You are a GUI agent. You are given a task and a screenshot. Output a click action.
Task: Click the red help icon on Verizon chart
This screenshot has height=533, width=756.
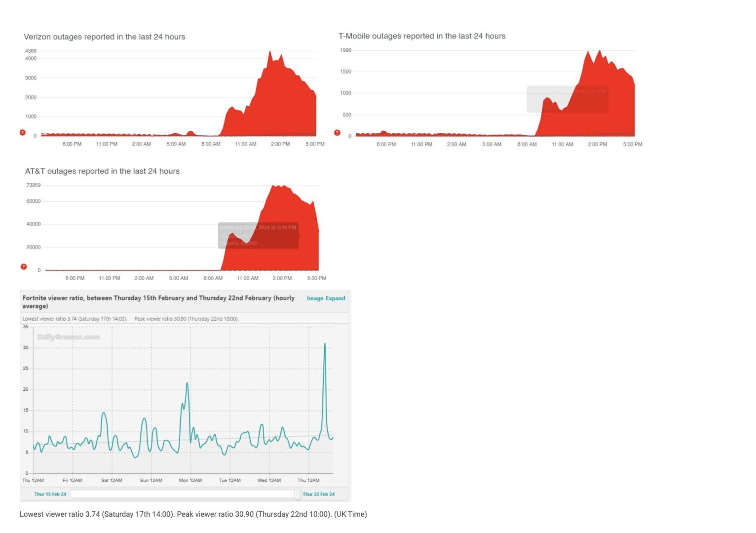click(x=23, y=132)
